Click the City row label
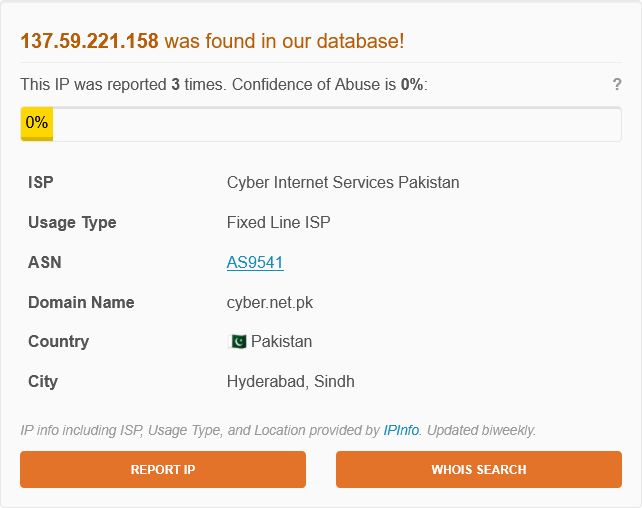Screen dimensions: 642x508 tap(43, 381)
